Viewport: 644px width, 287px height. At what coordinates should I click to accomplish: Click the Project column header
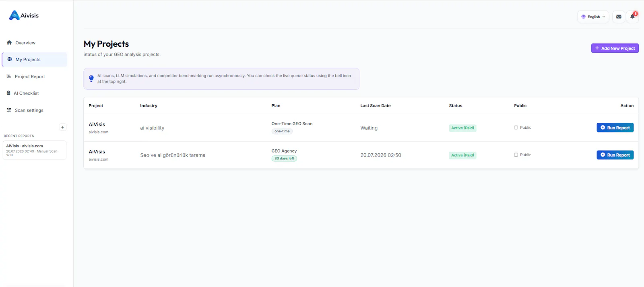click(x=96, y=105)
